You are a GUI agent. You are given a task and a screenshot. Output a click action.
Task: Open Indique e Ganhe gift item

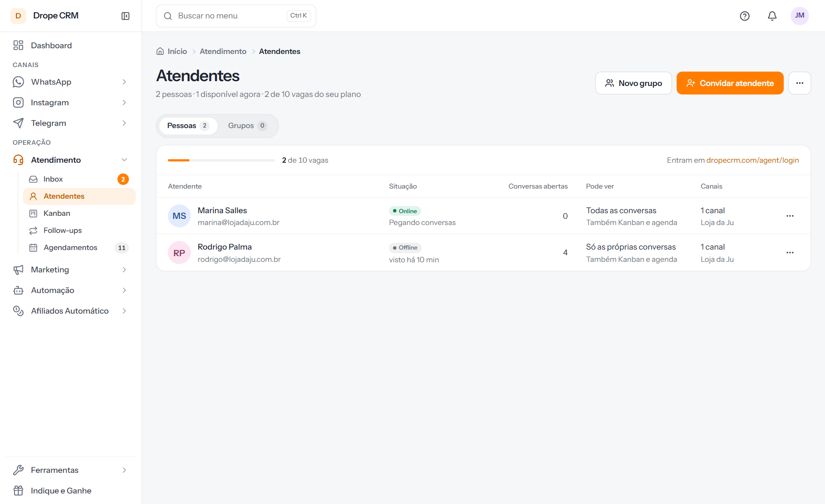tap(71, 491)
